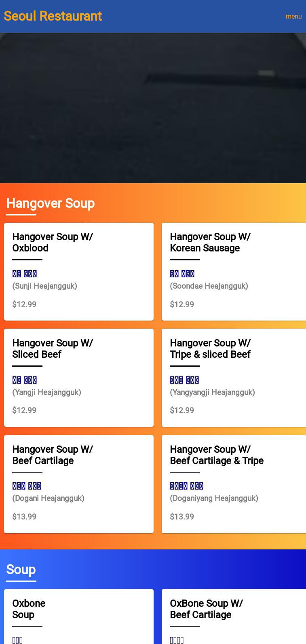Open Hangover Soup W/ Beef Cartilage & Tripe
Viewport: 306px width, 644px height.
click(x=234, y=484)
